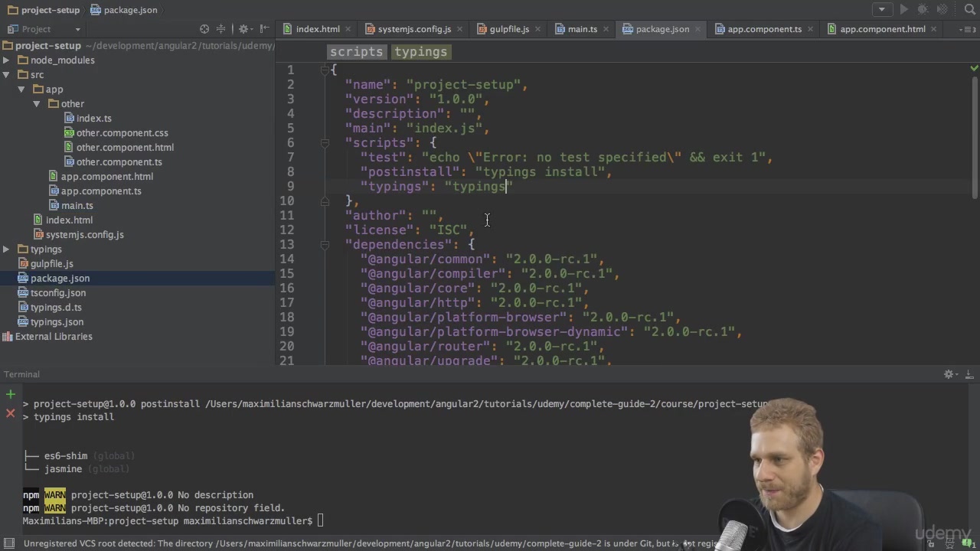Viewport: 980px width, 551px height.
Task: Click the Scroll from Source crosshair icon
Action: 204,29
